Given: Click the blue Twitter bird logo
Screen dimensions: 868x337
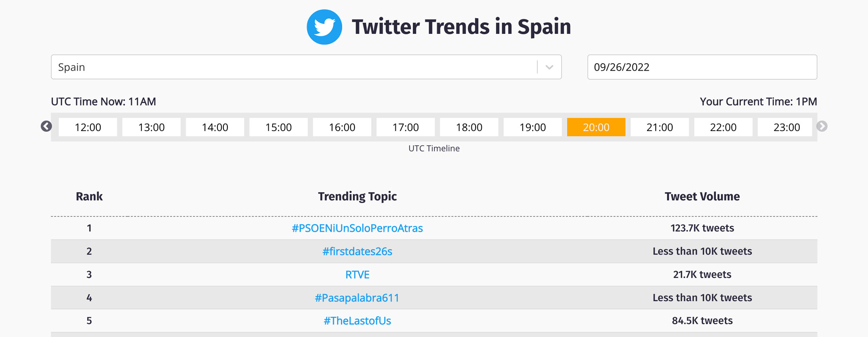Looking at the screenshot, I should (x=324, y=27).
